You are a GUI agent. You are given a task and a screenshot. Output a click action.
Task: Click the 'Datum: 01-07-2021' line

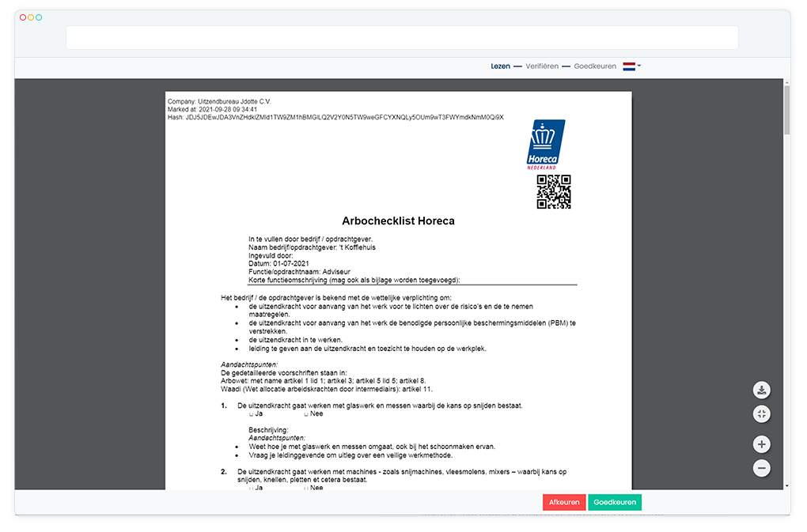click(279, 264)
